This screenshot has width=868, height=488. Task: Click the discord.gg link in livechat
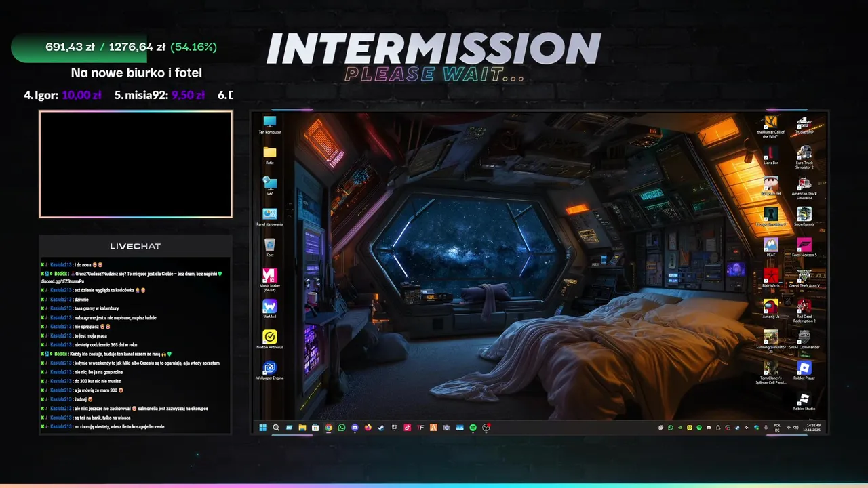click(x=62, y=281)
